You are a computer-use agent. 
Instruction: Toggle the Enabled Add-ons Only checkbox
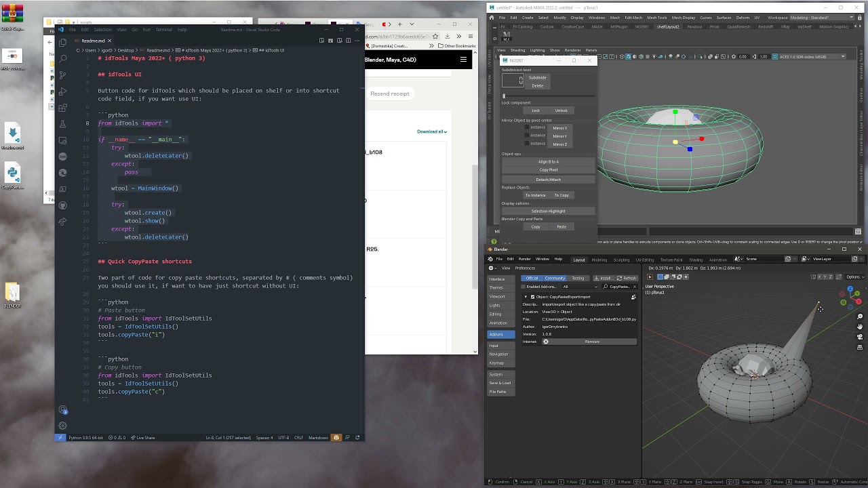524,287
